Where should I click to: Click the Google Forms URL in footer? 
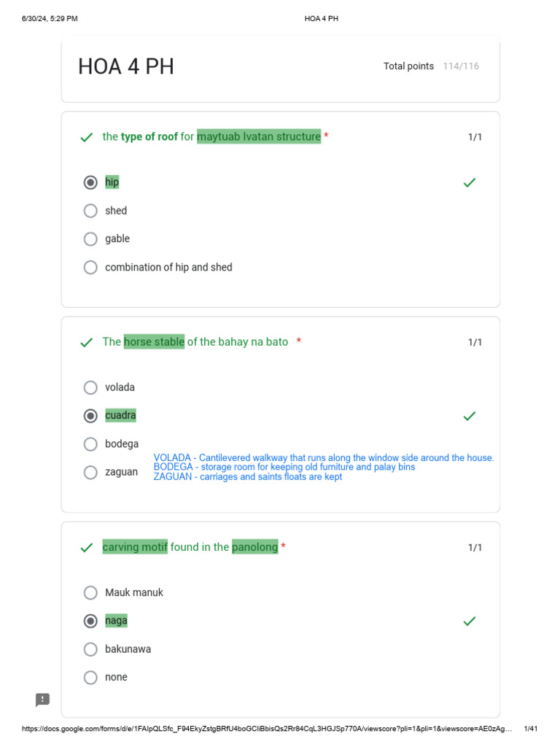tap(267, 729)
